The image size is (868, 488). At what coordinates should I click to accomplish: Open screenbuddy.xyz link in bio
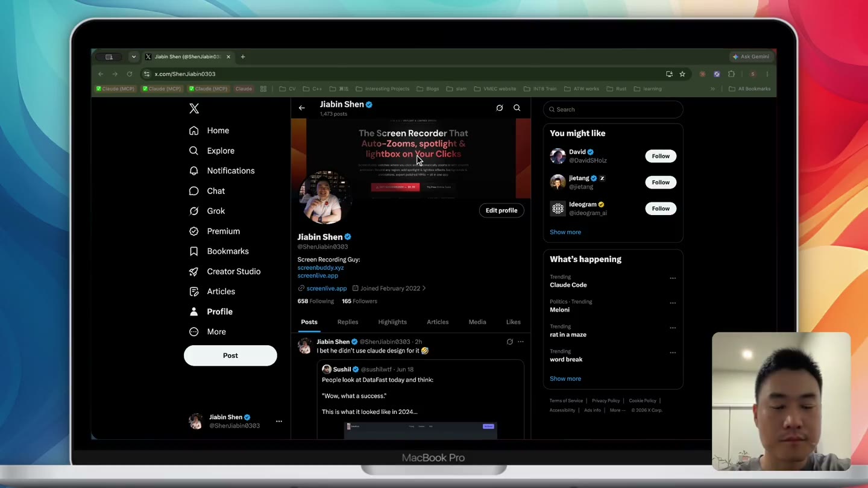tap(321, 267)
